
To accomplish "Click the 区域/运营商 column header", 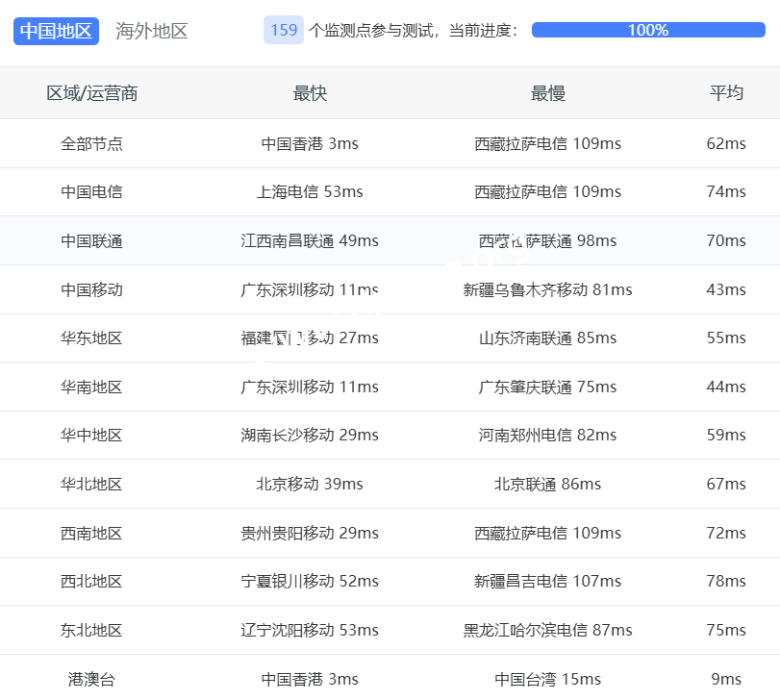I will [92, 93].
